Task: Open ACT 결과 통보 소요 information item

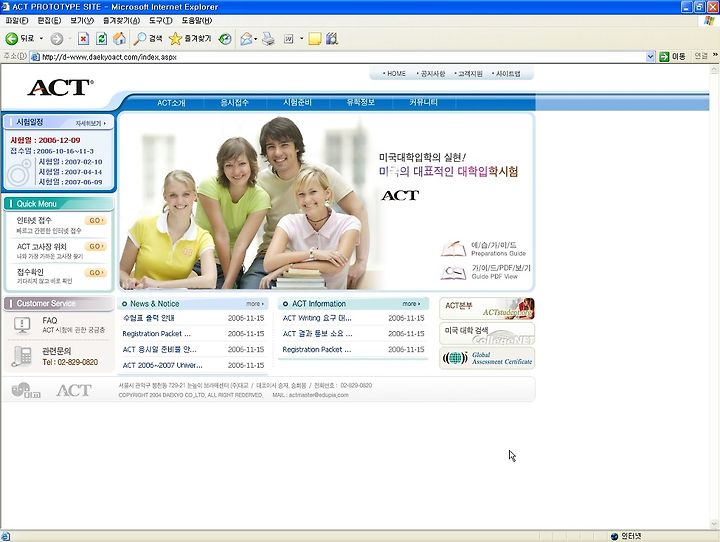Action: [317, 333]
